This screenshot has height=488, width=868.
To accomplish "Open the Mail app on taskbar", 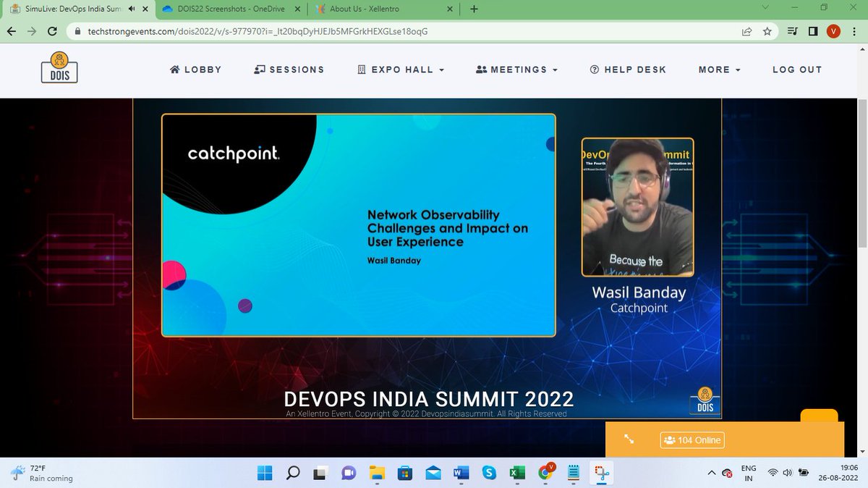I will coord(433,473).
